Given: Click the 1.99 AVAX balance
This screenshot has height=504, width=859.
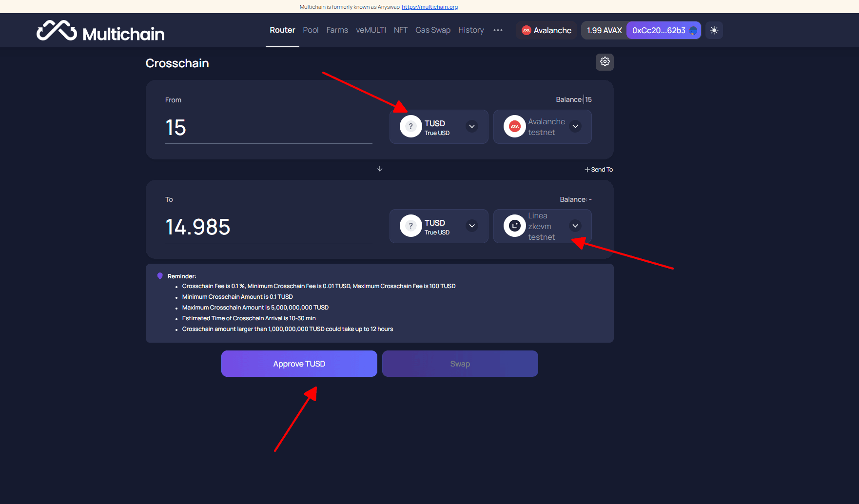Looking at the screenshot, I should point(605,30).
